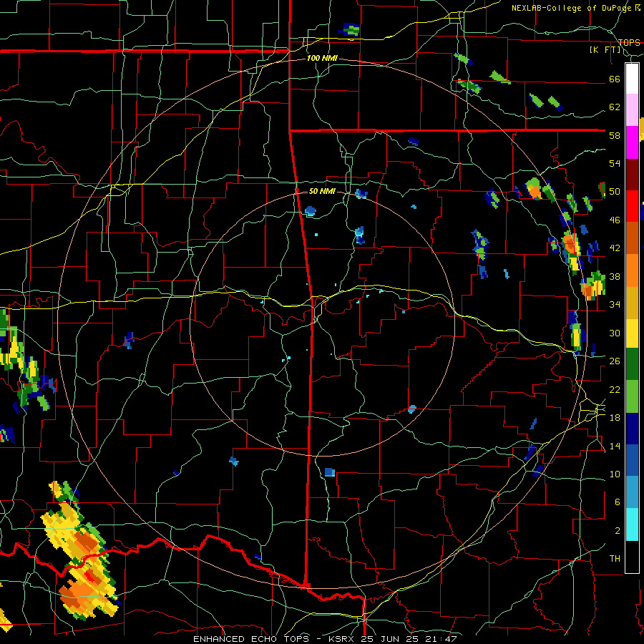The width and height of the screenshot is (644, 644).
Task: Click the 50 value on the legend scale
Action: point(615,192)
